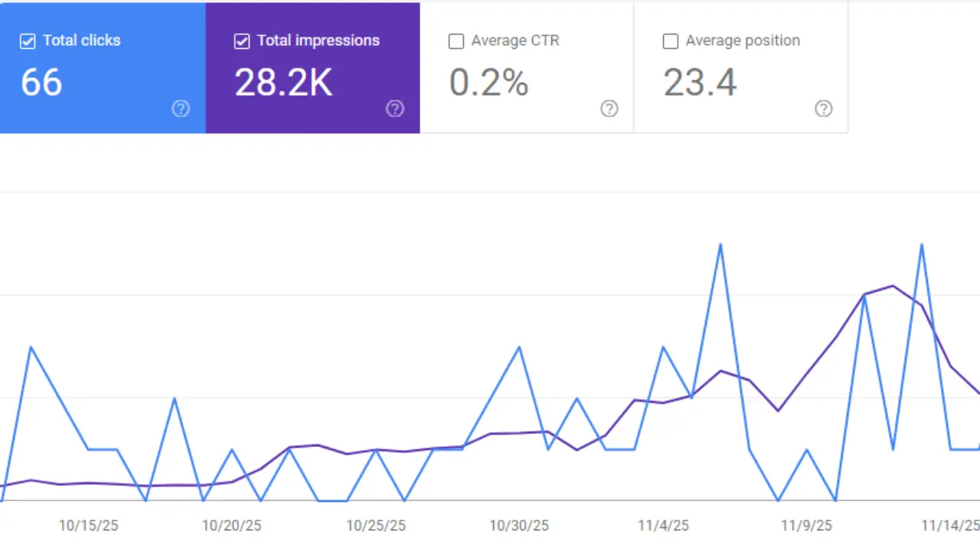Open the Total clicks help tooltip
This screenshot has height=551, width=980.
(181, 109)
